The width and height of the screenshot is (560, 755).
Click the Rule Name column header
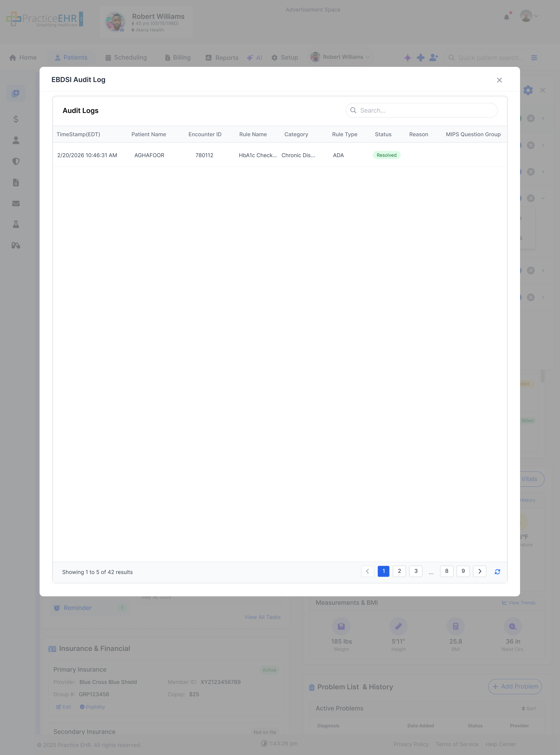[253, 134]
